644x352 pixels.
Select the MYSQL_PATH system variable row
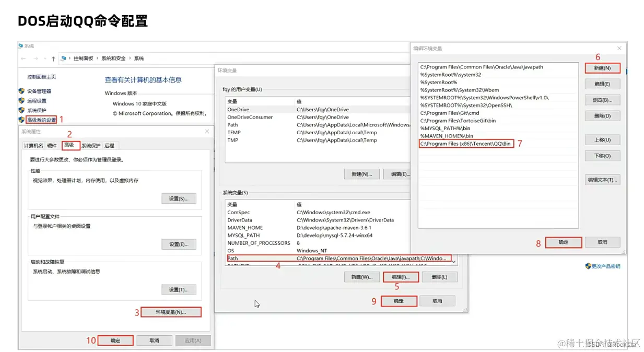tap(338, 236)
